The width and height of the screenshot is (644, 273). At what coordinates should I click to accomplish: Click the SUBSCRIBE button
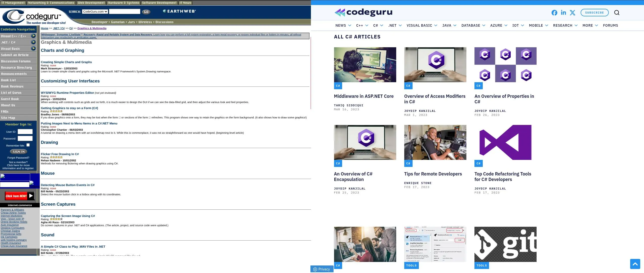[x=594, y=13]
